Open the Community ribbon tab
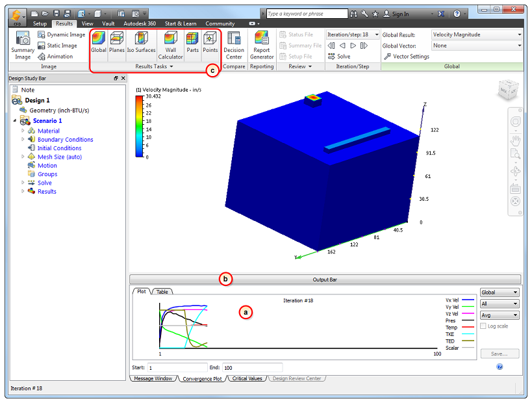 (x=220, y=23)
